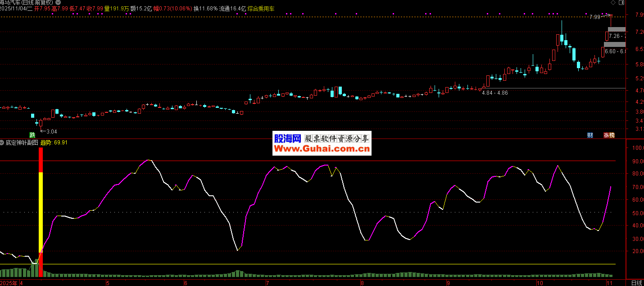Click the 海马汽车 stock name title
Image resolution: width=644 pixels, height=286 pixels.
click(x=10, y=2)
